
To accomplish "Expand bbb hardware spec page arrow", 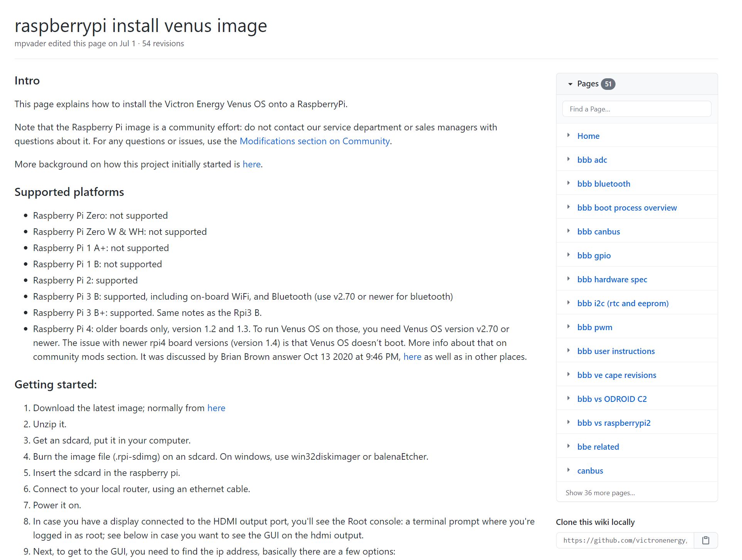I will pyautogui.click(x=568, y=279).
